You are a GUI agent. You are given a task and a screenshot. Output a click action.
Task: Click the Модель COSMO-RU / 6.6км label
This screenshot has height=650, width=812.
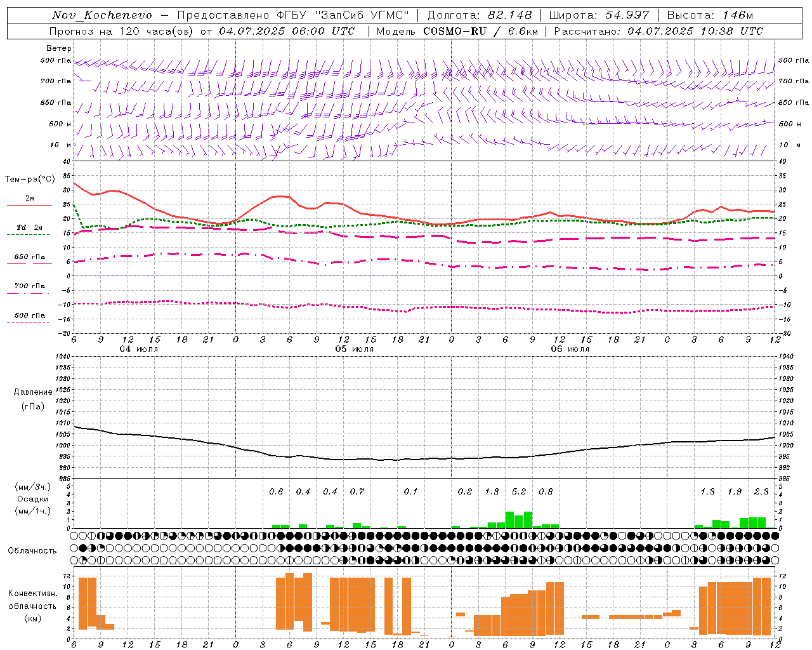coord(457,31)
